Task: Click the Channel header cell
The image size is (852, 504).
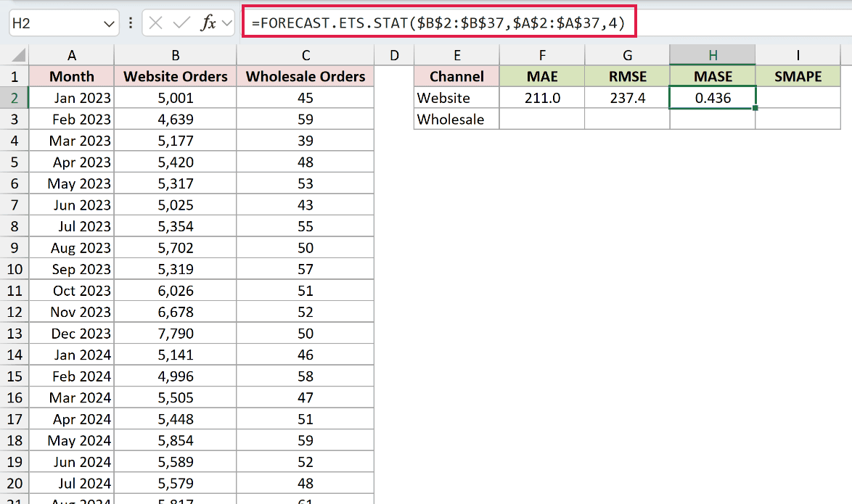Action: tap(457, 77)
